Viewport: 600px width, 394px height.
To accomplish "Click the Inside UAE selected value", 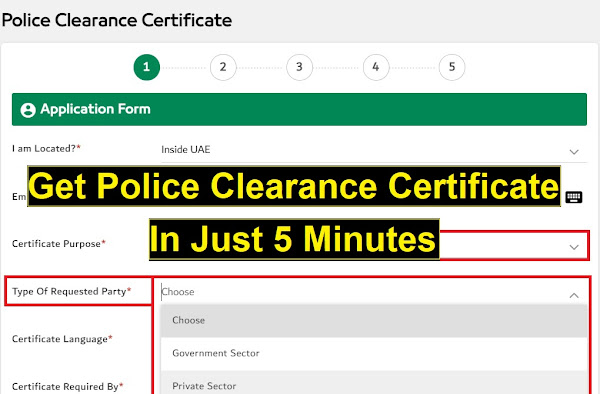I will [x=186, y=150].
